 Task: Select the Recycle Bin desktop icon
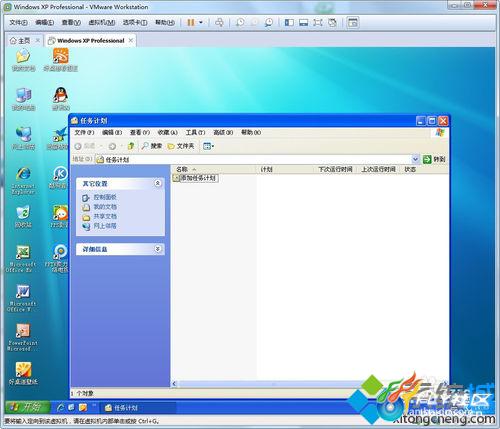point(23,217)
